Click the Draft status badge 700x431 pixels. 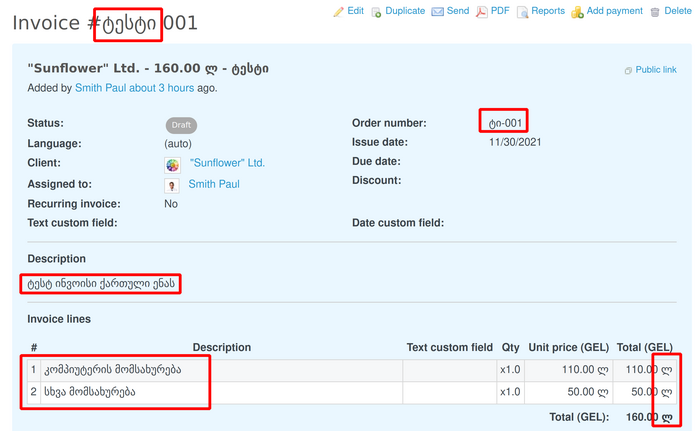pyautogui.click(x=181, y=125)
